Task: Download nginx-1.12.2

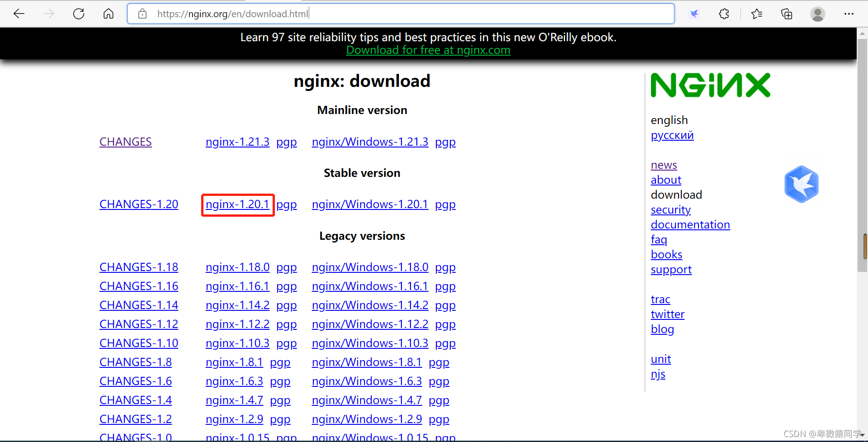Action: click(x=237, y=324)
